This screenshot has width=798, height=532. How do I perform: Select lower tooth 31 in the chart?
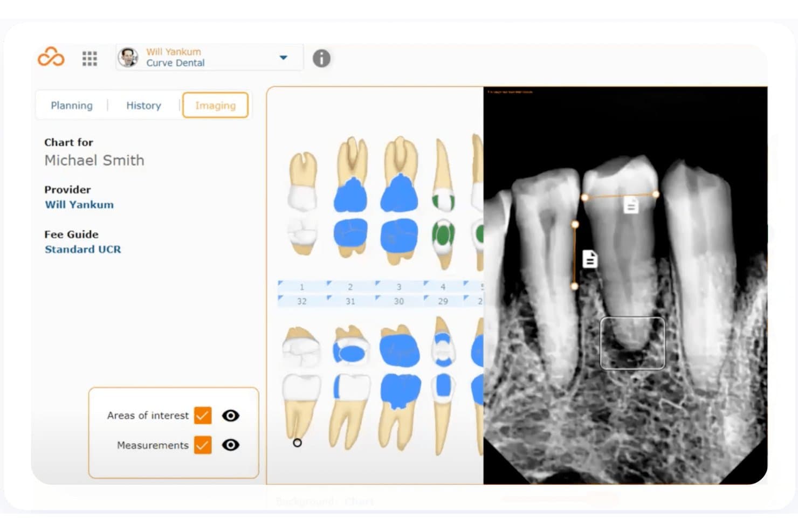(350, 387)
